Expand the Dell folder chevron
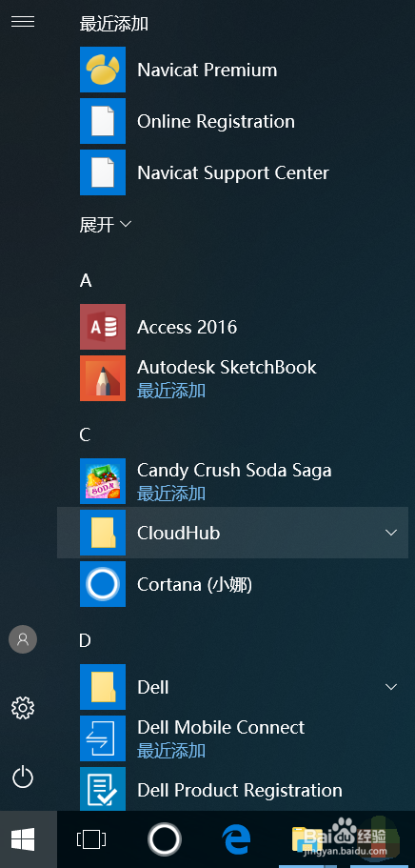415x868 pixels. pos(391,687)
